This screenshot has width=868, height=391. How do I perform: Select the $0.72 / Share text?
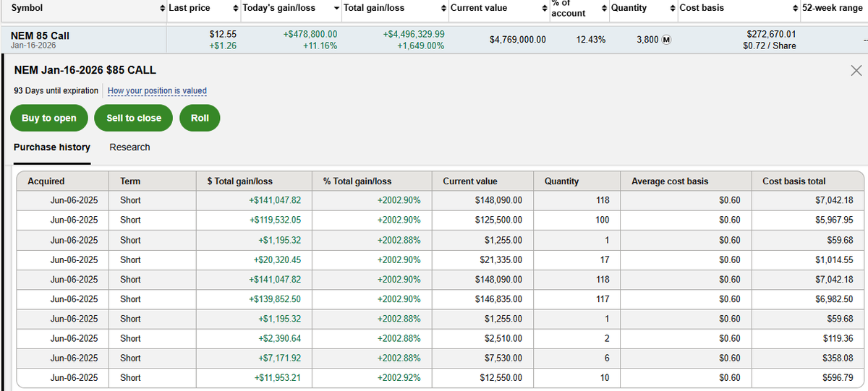pos(770,46)
